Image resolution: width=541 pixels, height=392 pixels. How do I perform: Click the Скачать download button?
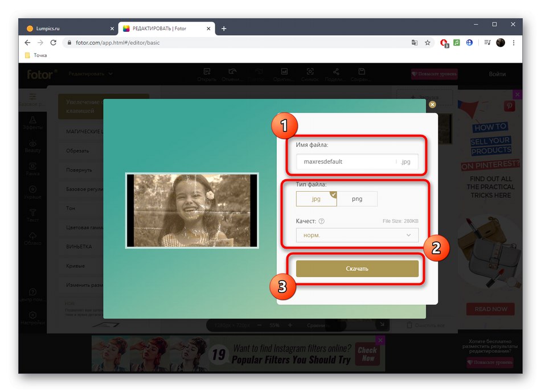click(357, 269)
